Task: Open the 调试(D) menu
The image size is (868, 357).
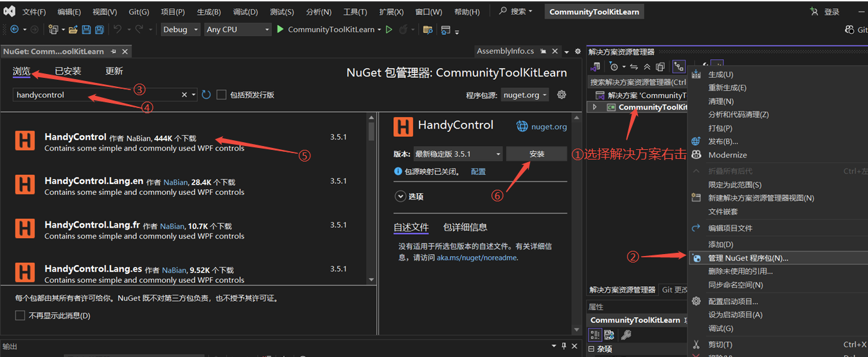Action: (x=246, y=12)
